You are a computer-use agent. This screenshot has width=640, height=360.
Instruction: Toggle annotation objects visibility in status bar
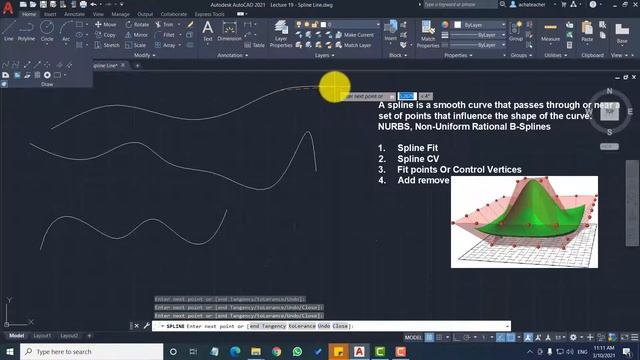[528, 337]
